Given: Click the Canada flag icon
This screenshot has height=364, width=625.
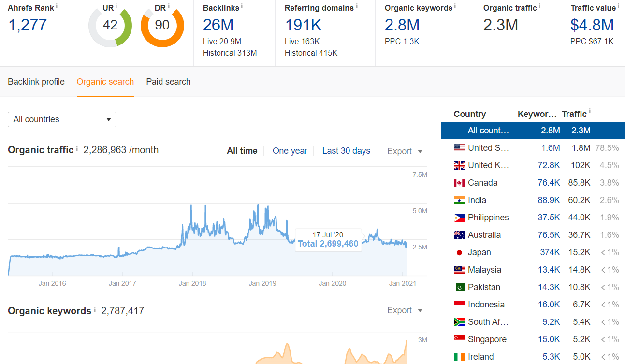Looking at the screenshot, I should (x=459, y=183).
